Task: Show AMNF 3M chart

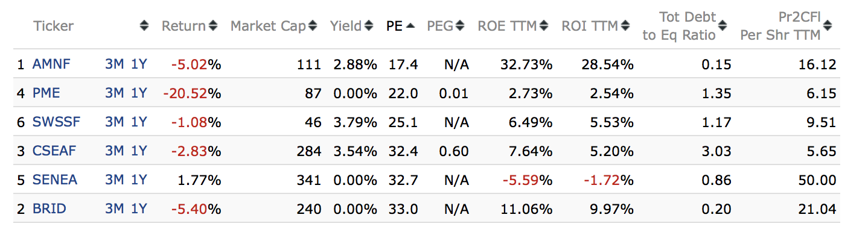Action: point(114,64)
